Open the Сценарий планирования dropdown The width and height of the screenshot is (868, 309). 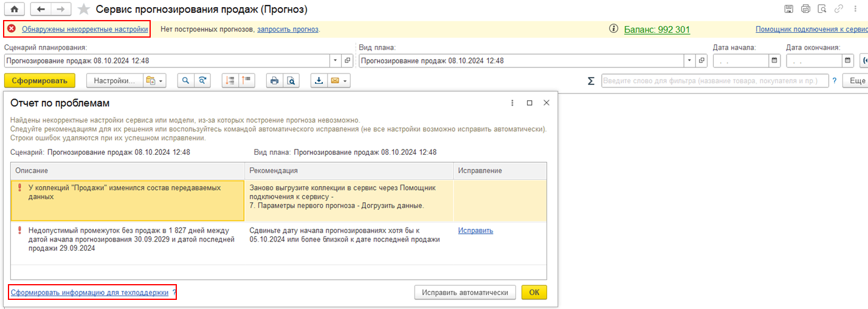[x=336, y=61]
